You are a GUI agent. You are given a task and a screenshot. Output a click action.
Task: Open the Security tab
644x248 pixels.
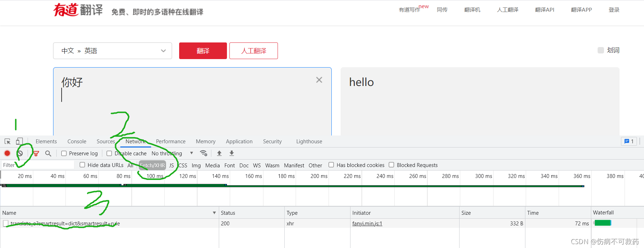(272, 142)
